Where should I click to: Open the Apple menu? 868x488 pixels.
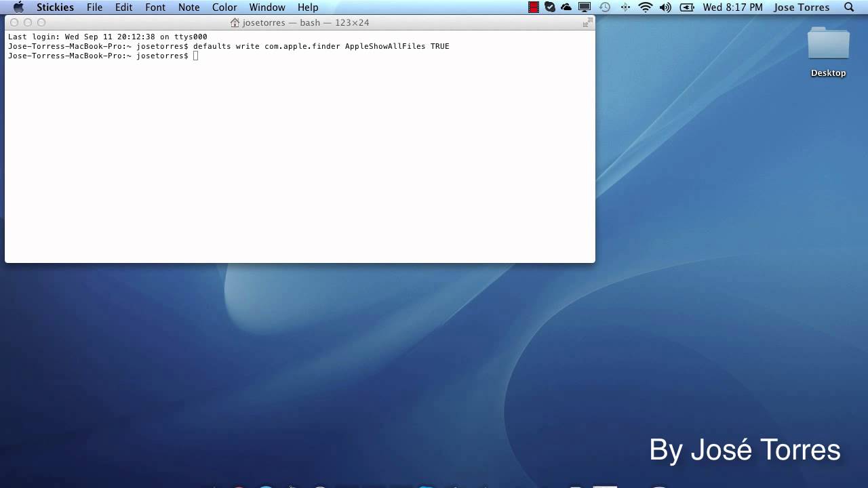point(18,7)
